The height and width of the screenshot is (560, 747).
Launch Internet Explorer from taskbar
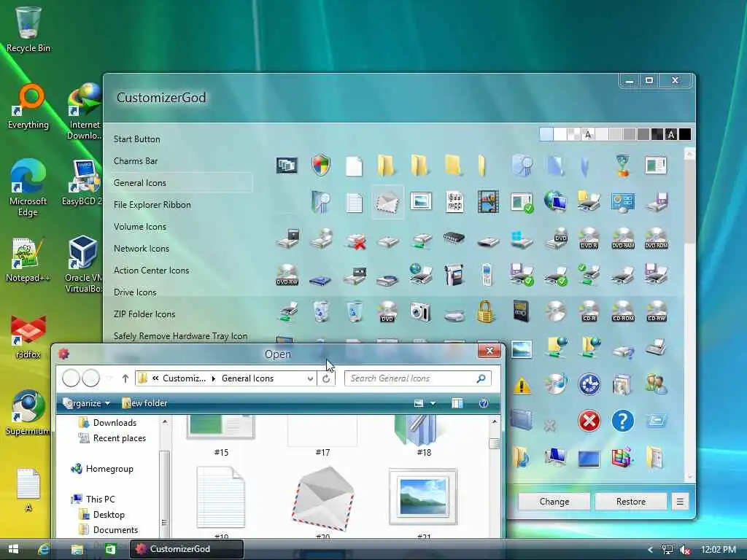point(44,549)
